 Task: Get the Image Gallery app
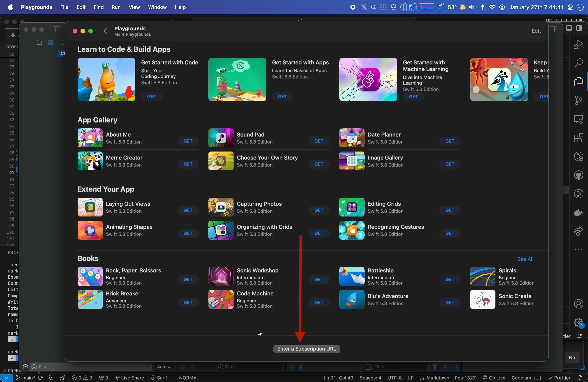[x=450, y=164]
